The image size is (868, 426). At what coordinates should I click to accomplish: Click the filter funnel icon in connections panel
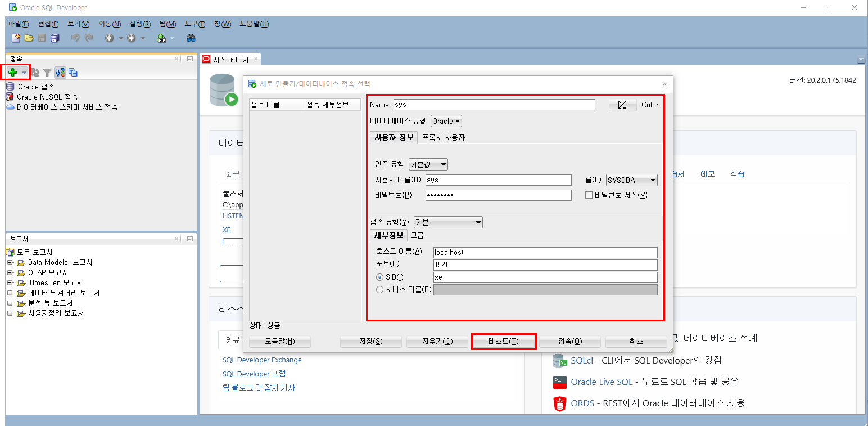(x=48, y=73)
